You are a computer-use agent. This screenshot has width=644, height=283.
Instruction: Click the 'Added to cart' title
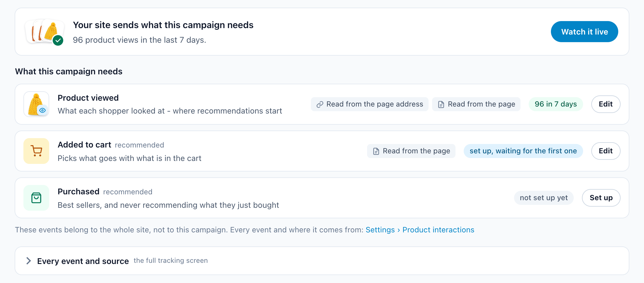click(84, 145)
